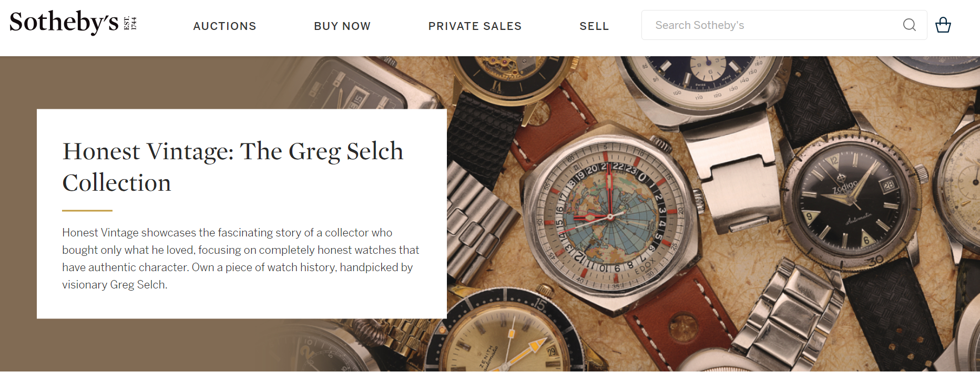Open the Sell menu item
This screenshot has height=382, width=980.
click(x=594, y=26)
